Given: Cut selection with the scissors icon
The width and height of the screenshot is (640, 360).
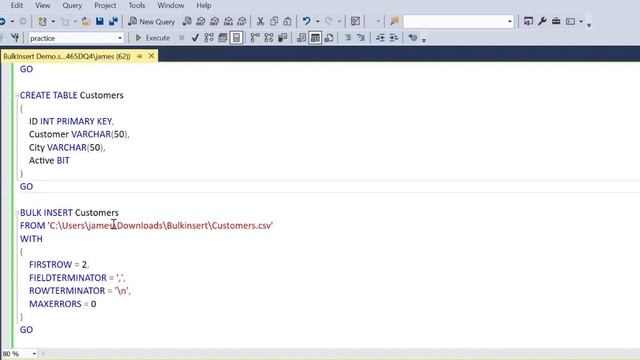Looking at the screenshot, I should coord(260,21).
